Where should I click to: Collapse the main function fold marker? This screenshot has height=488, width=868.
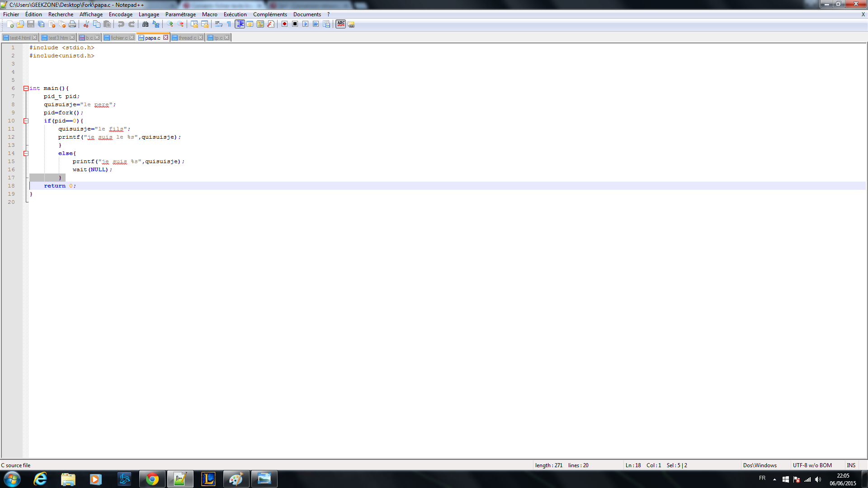tap(26, 89)
